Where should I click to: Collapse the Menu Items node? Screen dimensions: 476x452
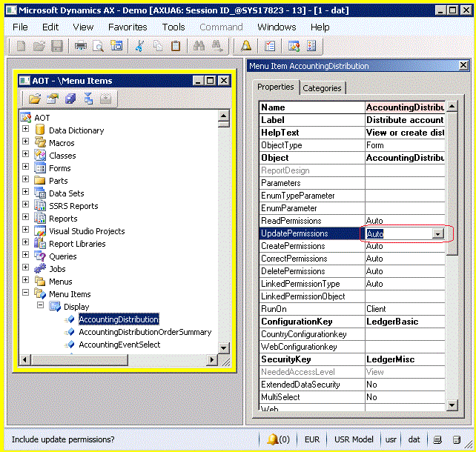(26, 293)
